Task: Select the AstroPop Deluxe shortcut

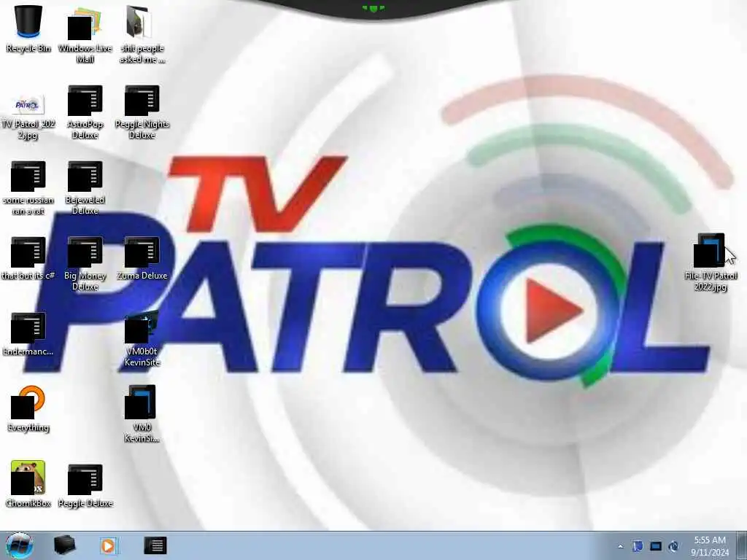Action: coord(85,112)
